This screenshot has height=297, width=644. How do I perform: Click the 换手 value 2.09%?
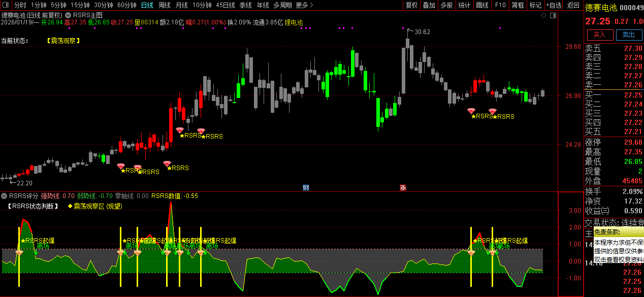point(632,191)
